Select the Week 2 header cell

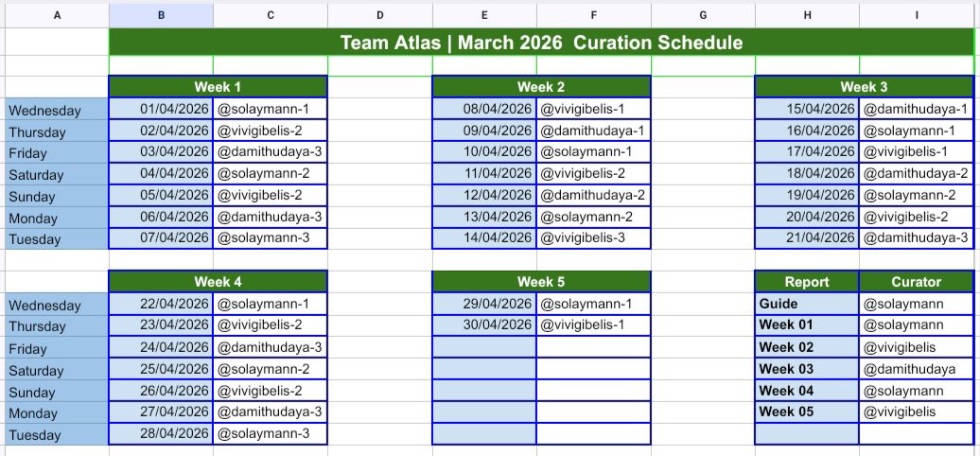pyautogui.click(x=541, y=87)
